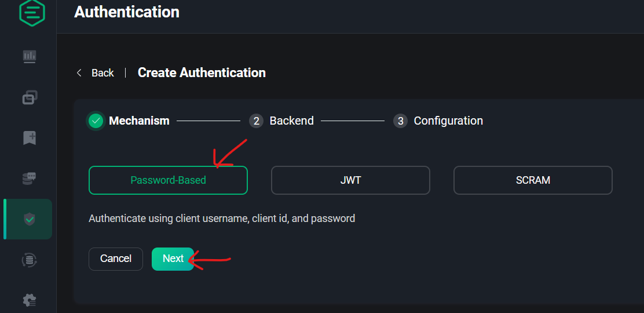Image resolution: width=644 pixels, height=313 pixels.
Task: Choose the SCRAM mechanism option
Action: pyautogui.click(x=533, y=180)
